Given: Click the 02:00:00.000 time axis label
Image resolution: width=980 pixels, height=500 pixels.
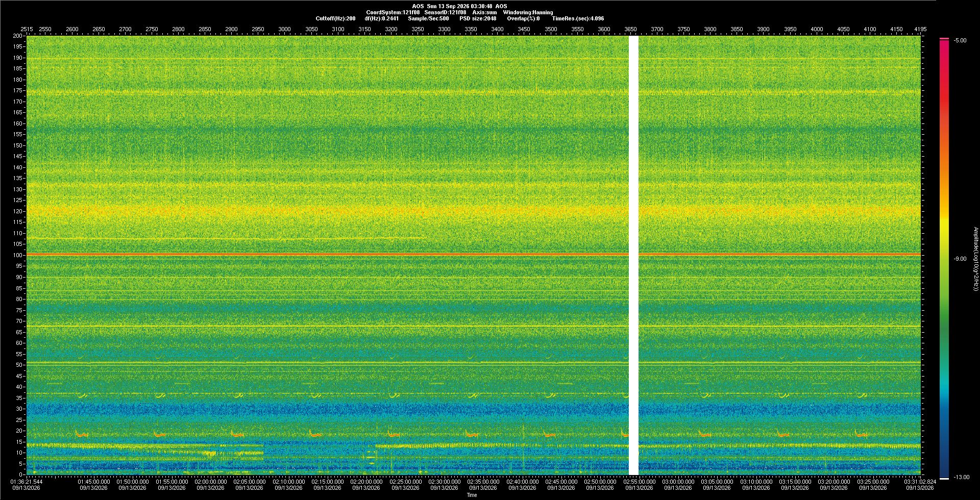Looking at the screenshot, I should (x=210, y=481).
